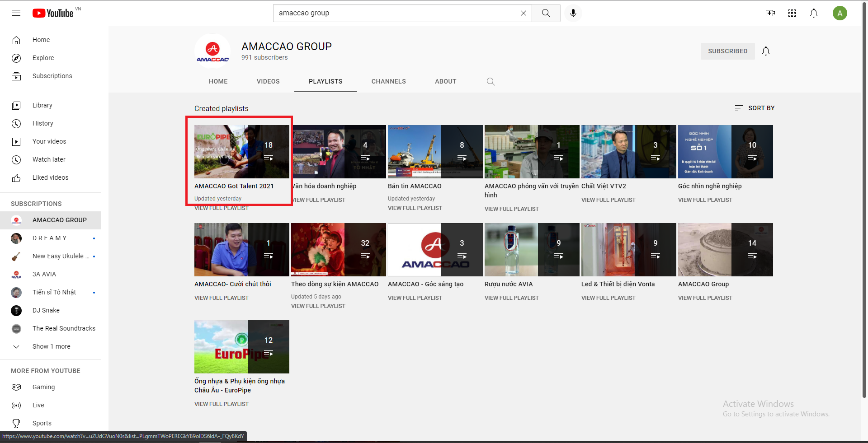Click the AMACCAO GROUP channel avatar

212,51
